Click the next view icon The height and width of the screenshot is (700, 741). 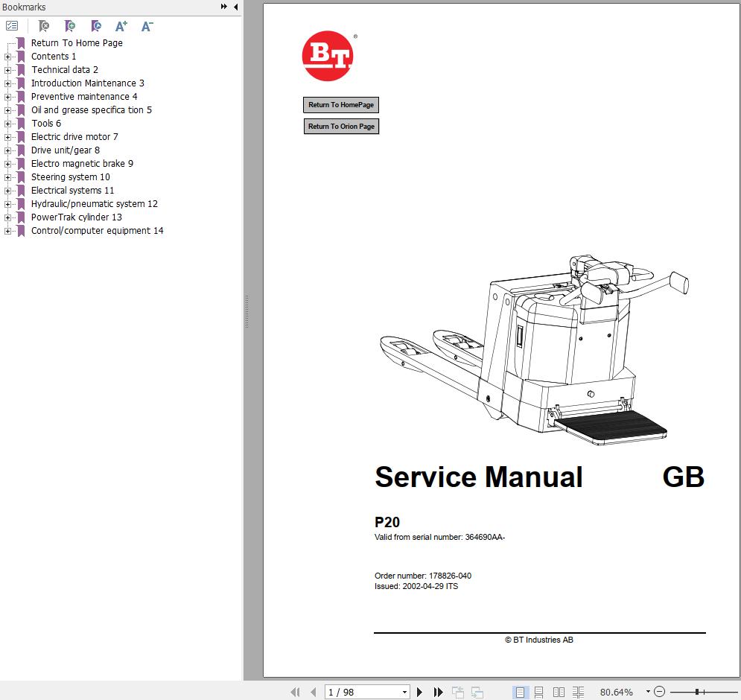pyautogui.click(x=477, y=692)
